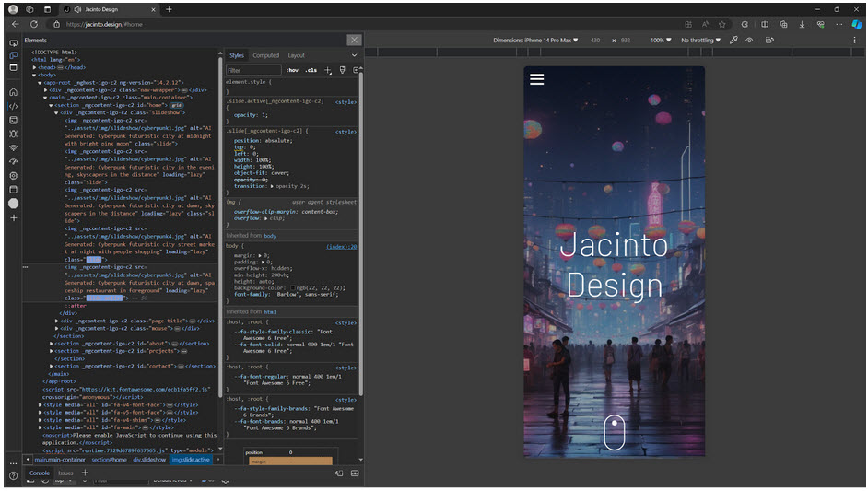Click the grid badge on home section
The image size is (868, 491).
point(176,105)
